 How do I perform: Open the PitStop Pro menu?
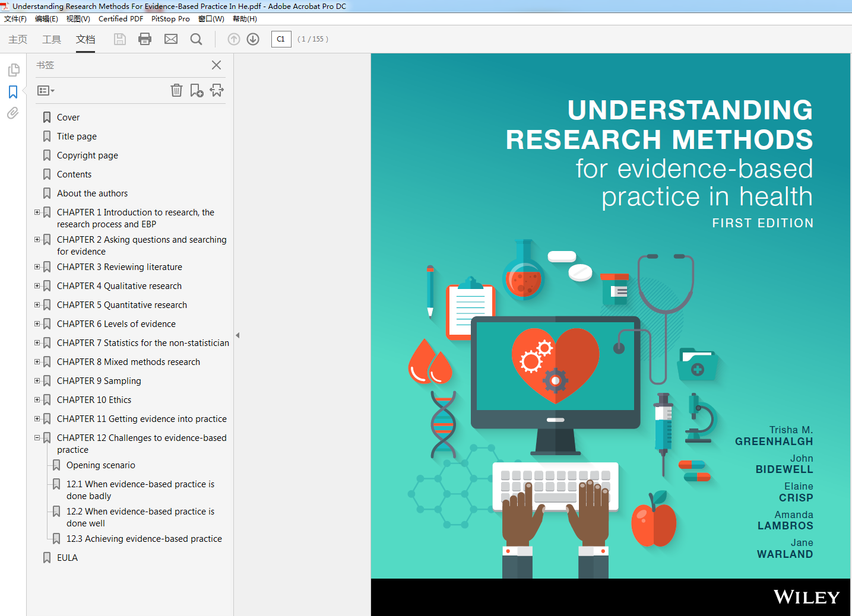(x=170, y=19)
